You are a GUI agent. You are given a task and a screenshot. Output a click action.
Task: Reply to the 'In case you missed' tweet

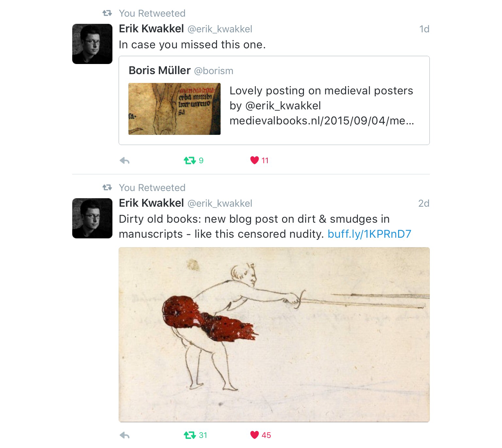pos(125,160)
